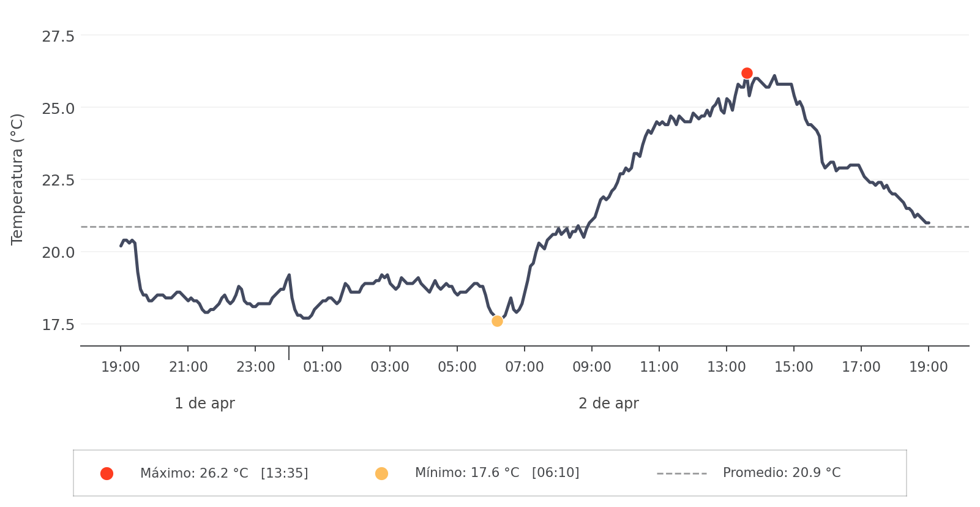The width and height of the screenshot is (980, 507).
Task: Click the 23:00 time axis label
Action: tap(255, 367)
